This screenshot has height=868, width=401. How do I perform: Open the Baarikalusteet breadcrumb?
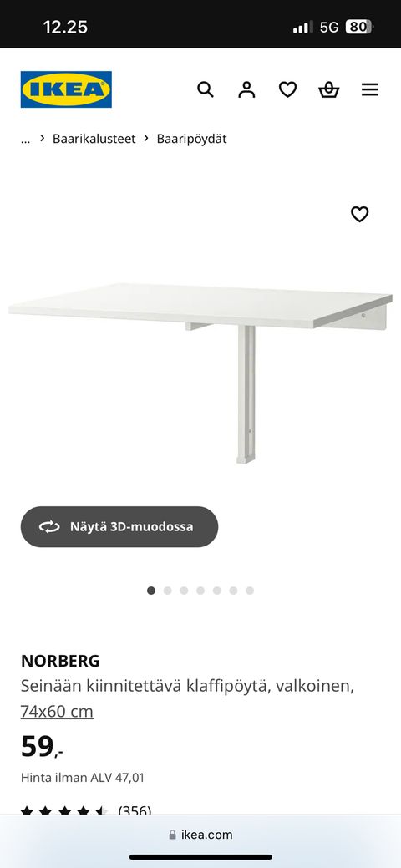[94, 139]
